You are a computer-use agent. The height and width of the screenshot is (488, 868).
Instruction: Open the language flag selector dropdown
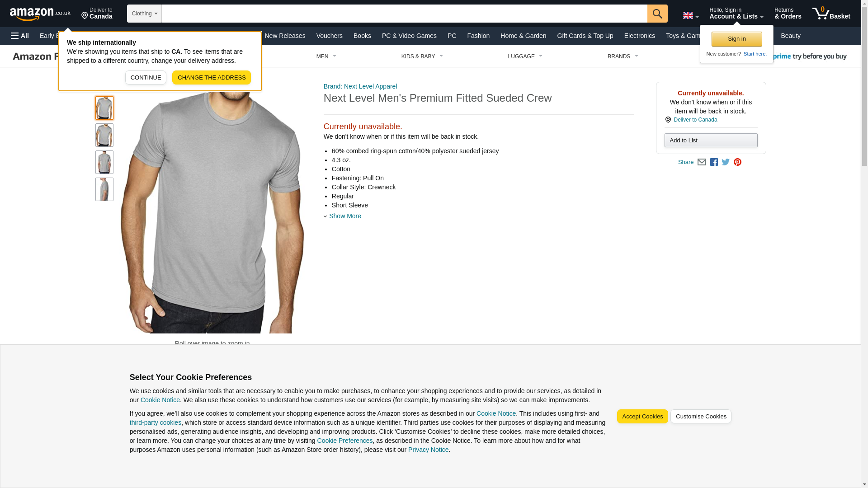690,15
